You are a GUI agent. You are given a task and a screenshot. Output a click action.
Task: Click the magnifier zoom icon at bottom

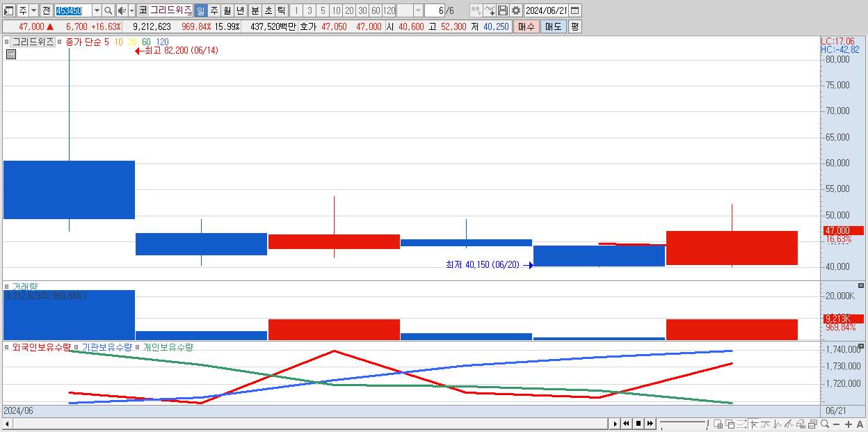pyautogui.click(x=825, y=424)
